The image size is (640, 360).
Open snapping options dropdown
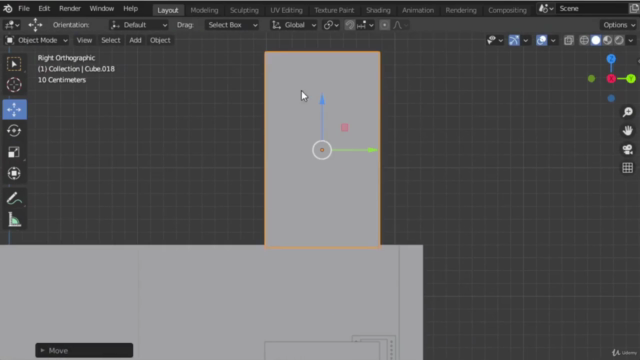point(365,25)
